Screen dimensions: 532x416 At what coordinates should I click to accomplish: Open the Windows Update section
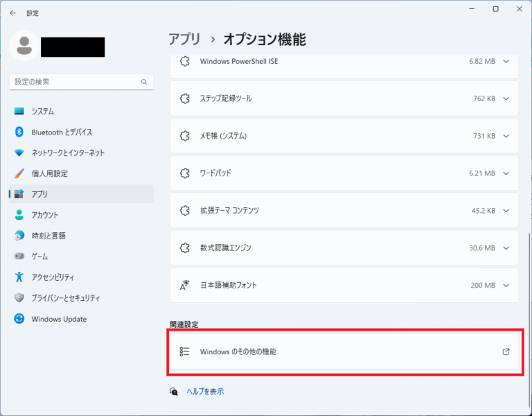[58, 319]
